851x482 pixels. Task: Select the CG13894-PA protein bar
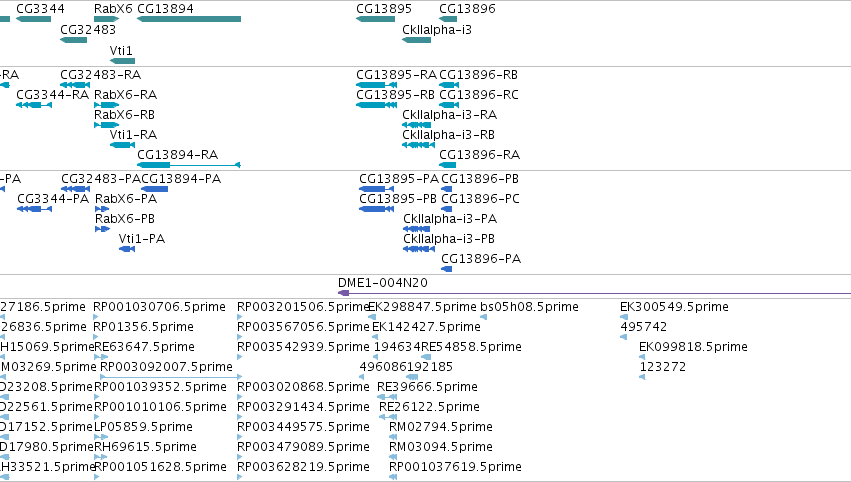(155, 189)
